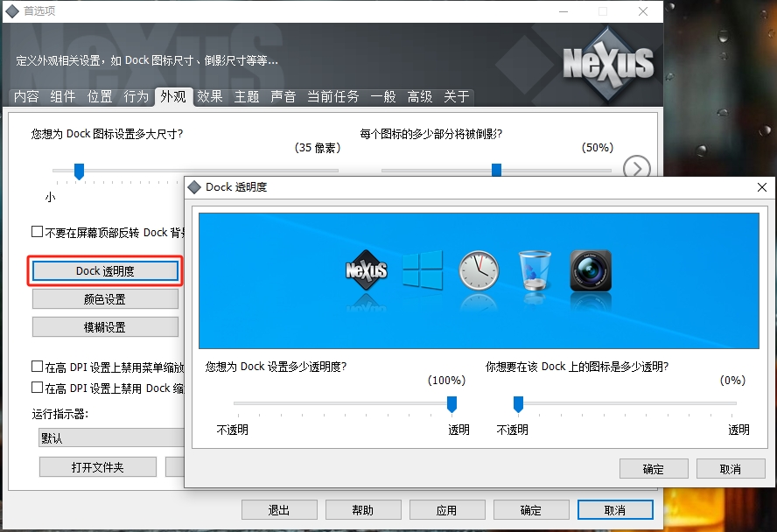Viewport: 777px width, 532px height.
Task: Click the Nexus logo icon in dock preview
Action: 367,270
